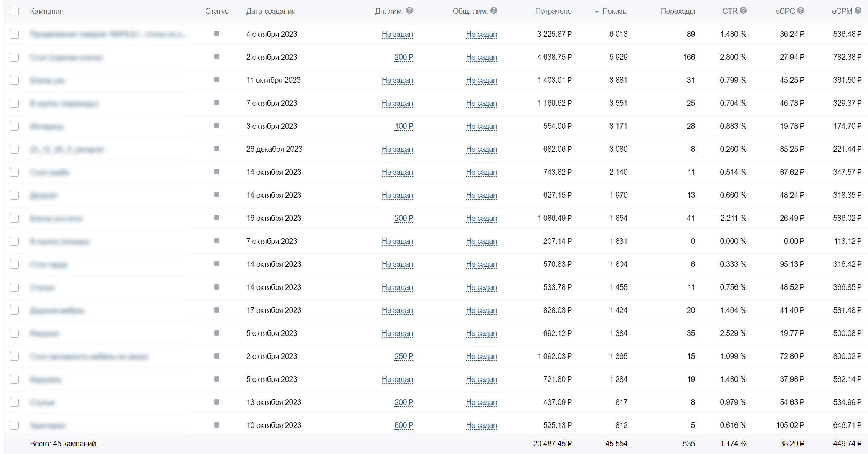Click status icon of the 26 декабря 2023 campaign
The image size is (868, 454).
[x=217, y=149]
